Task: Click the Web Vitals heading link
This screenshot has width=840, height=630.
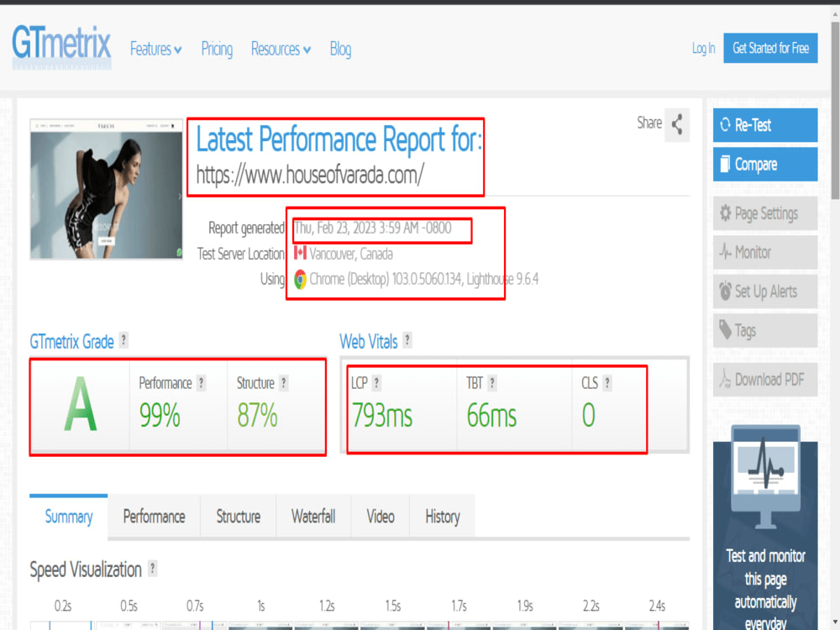Action: [369, 341]
